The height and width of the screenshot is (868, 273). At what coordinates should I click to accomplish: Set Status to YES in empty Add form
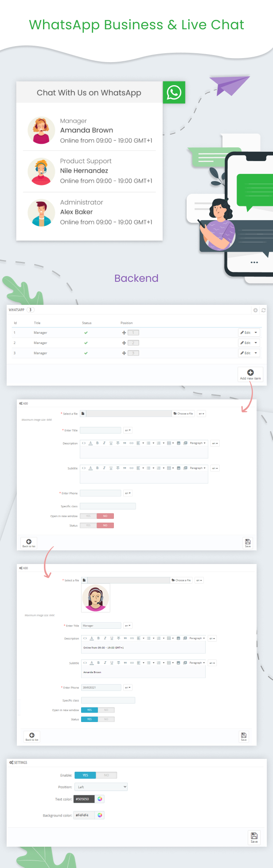pos(88,525)
